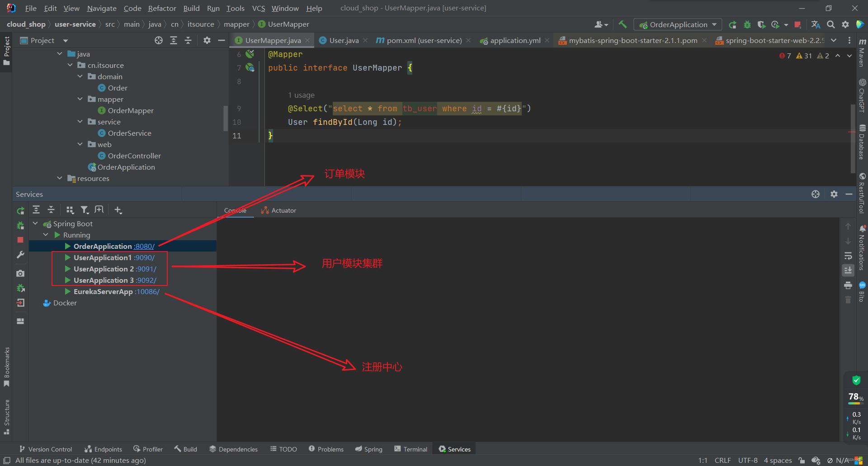The height and width of the screenshot is (466, 868).
Task: Collapse the Running node in Services tree
Action: click(x=46, y=234)
